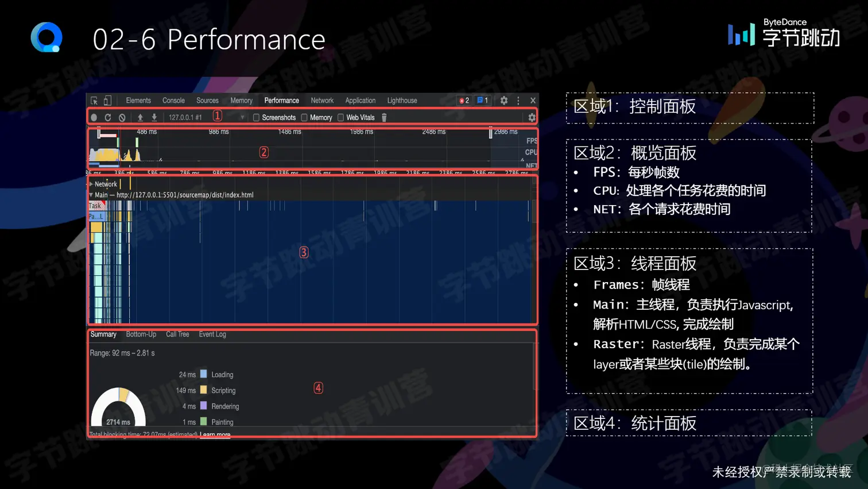868x489 pixels.
Task: Open the 127.0.0.1 #1 recording dropdown
Action: [x=206, y=117]
